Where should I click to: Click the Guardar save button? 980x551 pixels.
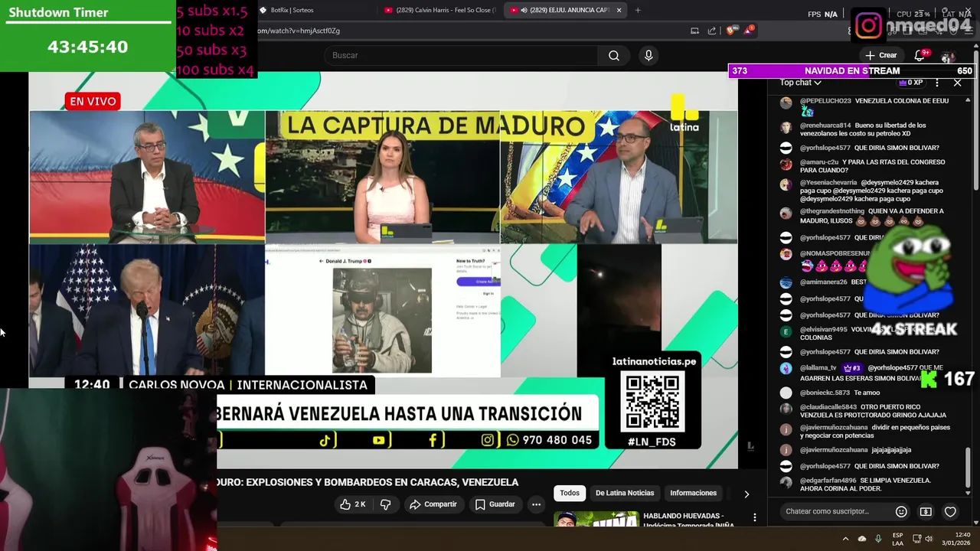point(495,504)
